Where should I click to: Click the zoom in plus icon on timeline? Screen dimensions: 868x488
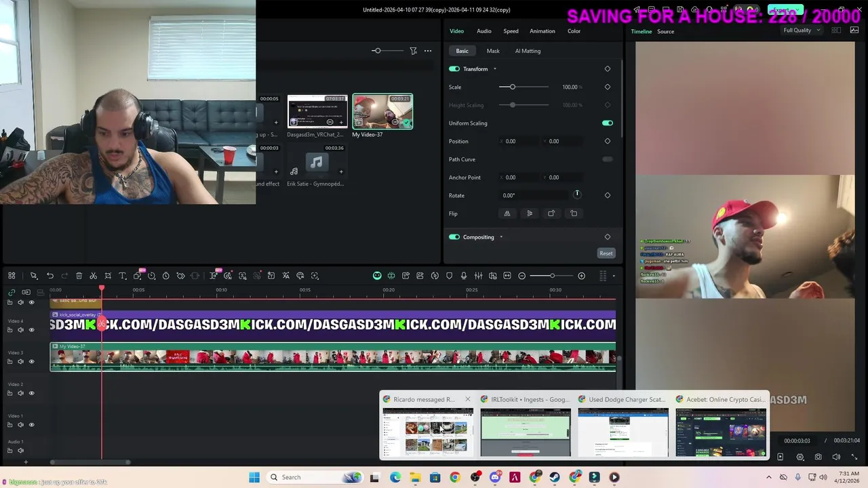point(581,276)
